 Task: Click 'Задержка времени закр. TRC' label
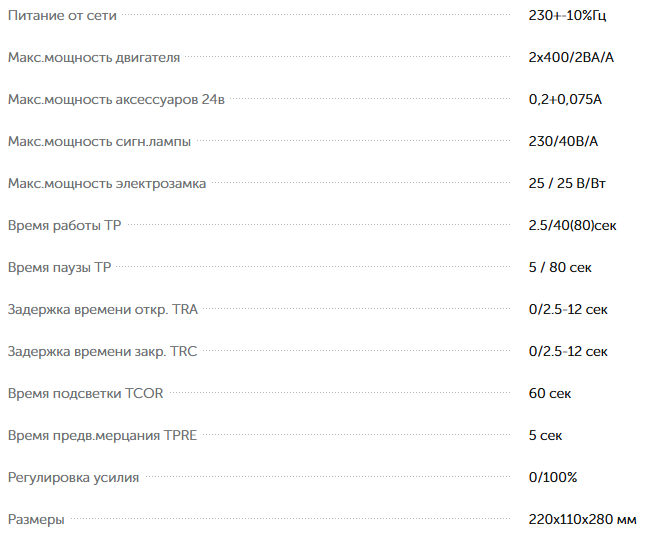click(x=102, y=352)
